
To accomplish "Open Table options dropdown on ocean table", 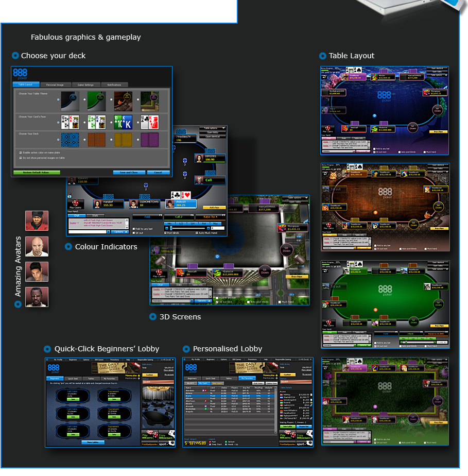I will tap(437, 75).
